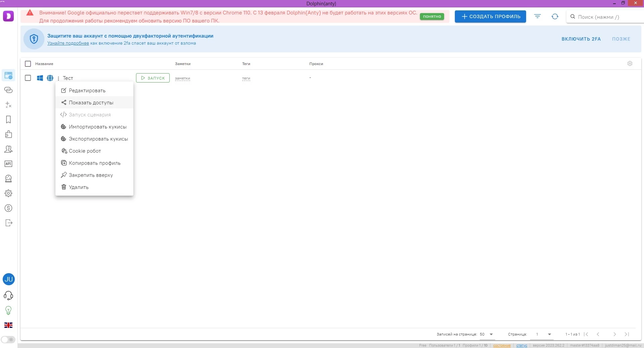Viewport: 644px width, 348px height.
Task: Click the Dolphin Anty logo icon
Action: [x=8, y=16]
